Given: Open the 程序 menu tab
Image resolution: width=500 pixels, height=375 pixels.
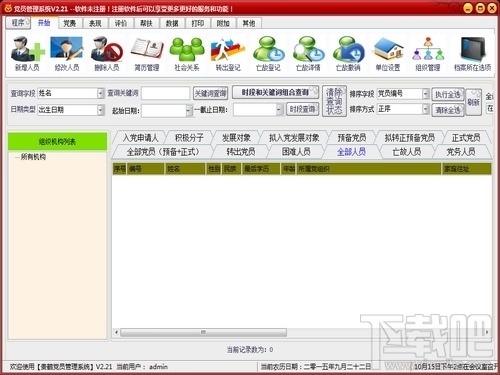Looking at the screenshot, I should (18, 23).
